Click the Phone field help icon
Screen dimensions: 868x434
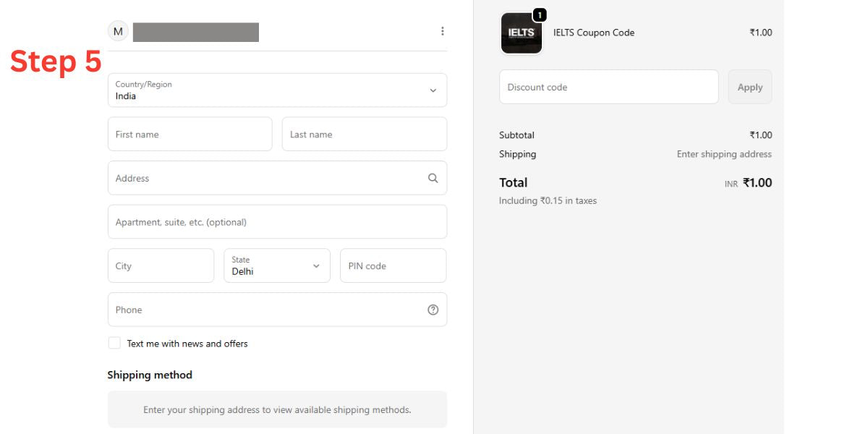433,310
